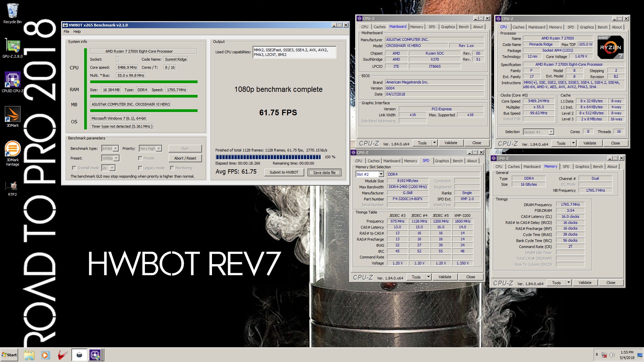Viewport: 644px width, 362px height.
Task: Click the Used CPU capabilities text box
Action: tap(294, 52)
